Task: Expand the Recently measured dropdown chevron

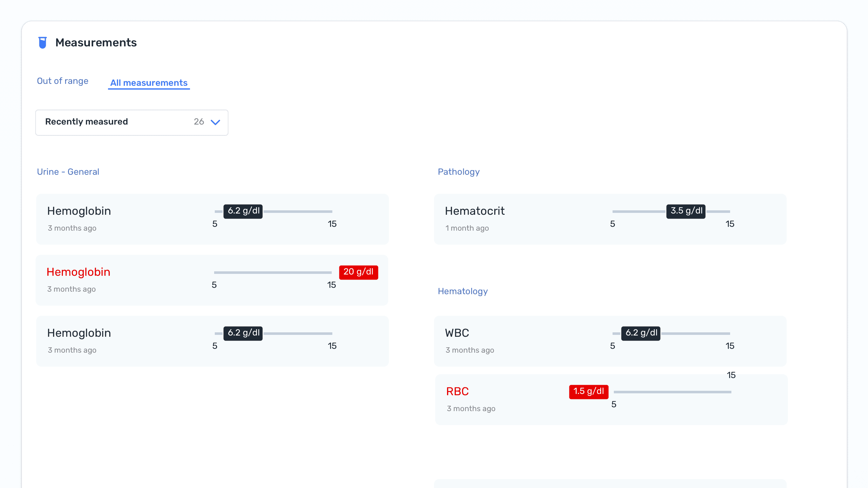Action: (x=215, y=122)
